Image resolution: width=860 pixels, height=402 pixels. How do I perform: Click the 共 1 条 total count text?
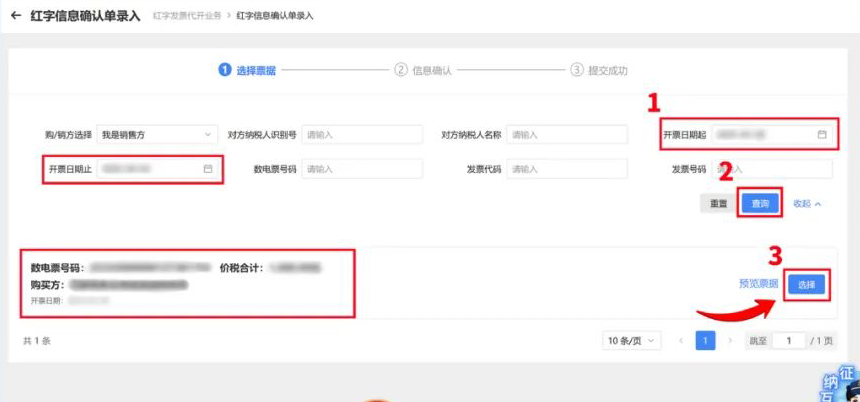37,341
